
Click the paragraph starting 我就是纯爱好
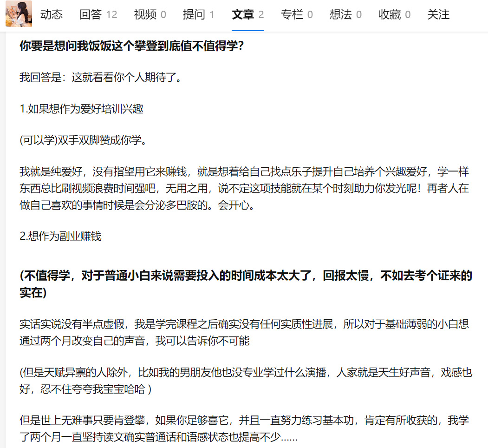[x=244, y=188]
